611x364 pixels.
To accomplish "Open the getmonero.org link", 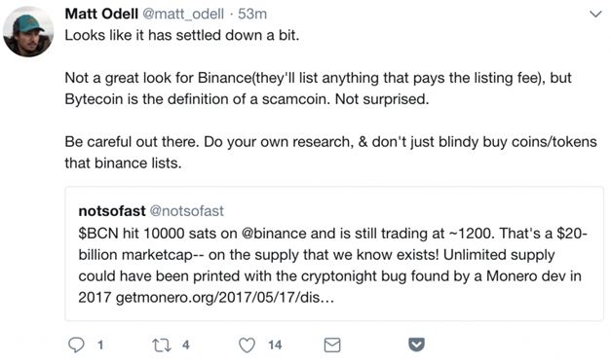I will tap(225, 298).
